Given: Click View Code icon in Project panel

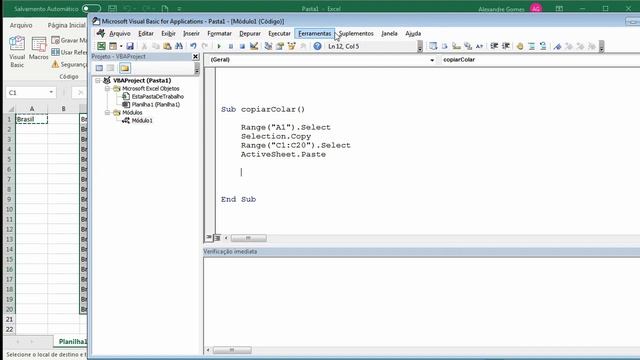Looking at the screenshot, I should [99, 68].
